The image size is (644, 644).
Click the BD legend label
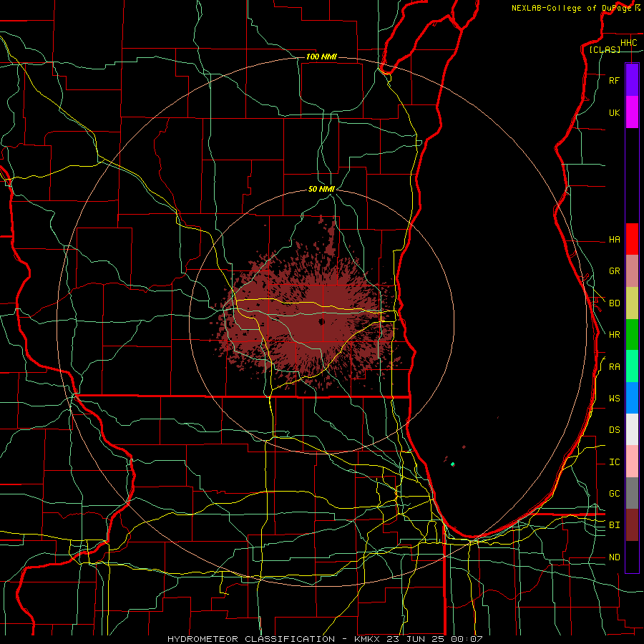(614, 303)
